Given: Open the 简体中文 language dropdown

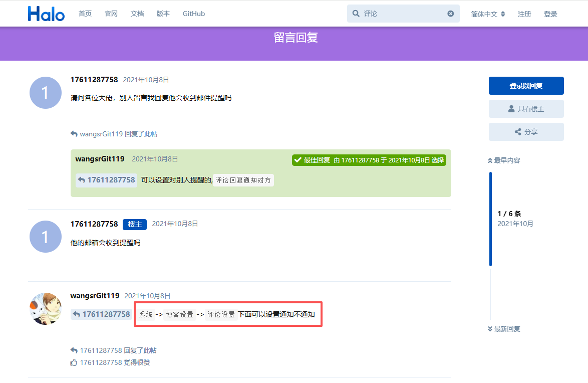Looking at the screenshot, I should tap(488, 14).
